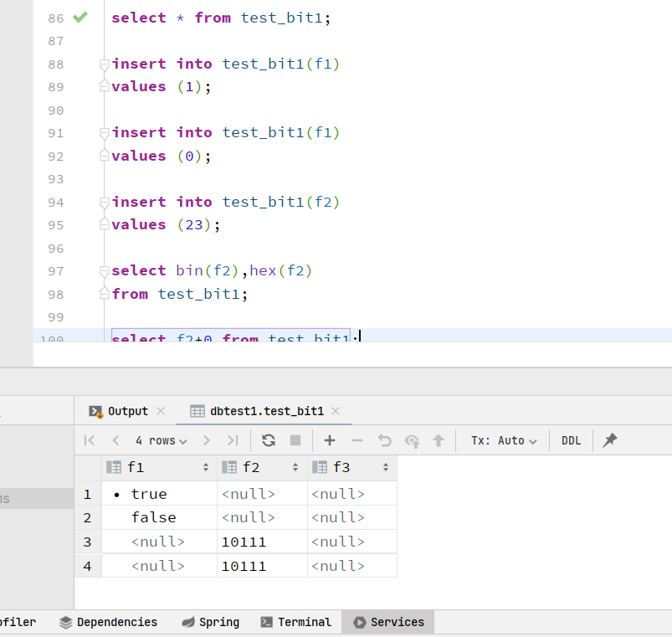
Task: Click the fold end marker on line 98
Action: coord(104,293)
